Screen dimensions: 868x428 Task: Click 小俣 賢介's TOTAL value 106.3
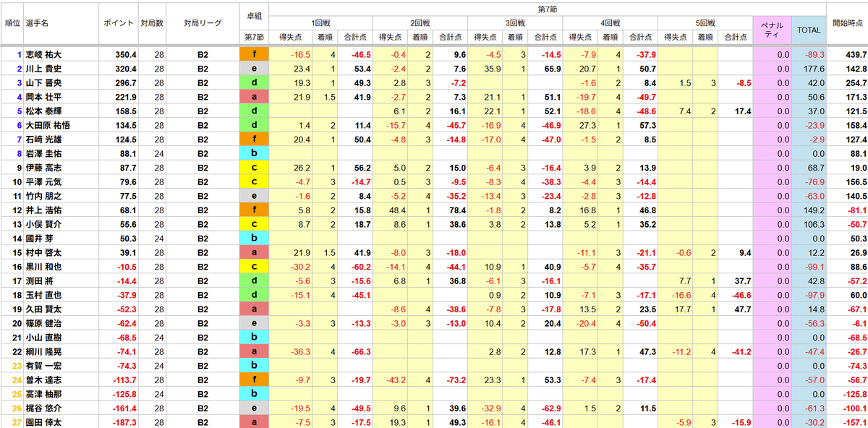pyautogui.click(x=814, y=224)
